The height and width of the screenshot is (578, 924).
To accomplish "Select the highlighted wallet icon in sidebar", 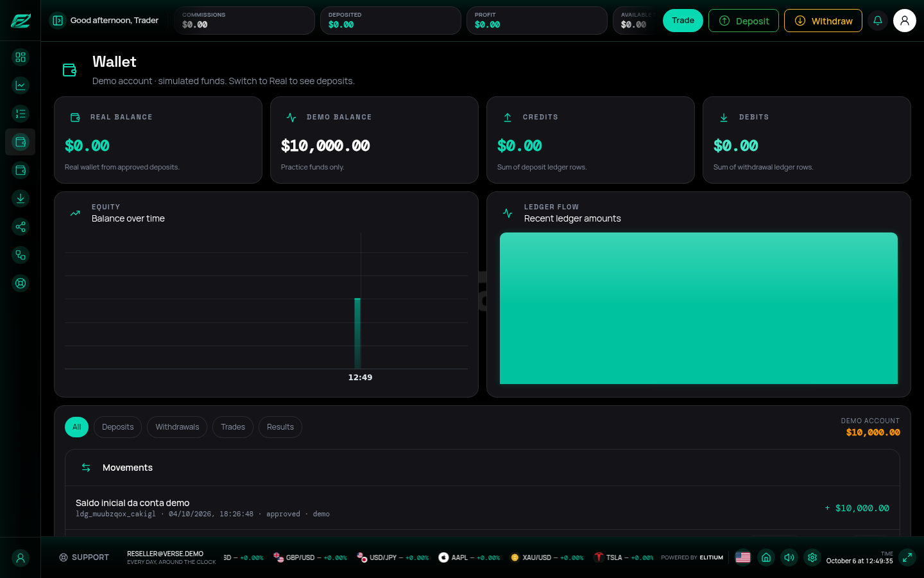I will click(x=21, y=142).
